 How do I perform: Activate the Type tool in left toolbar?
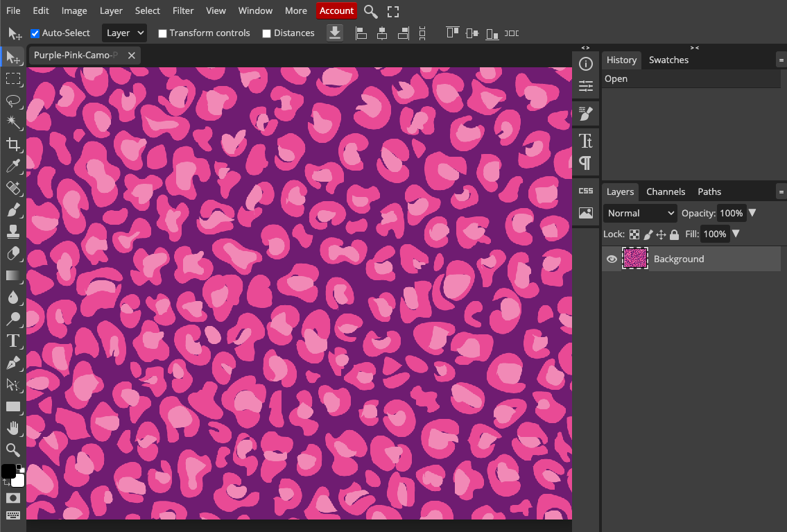13,341
